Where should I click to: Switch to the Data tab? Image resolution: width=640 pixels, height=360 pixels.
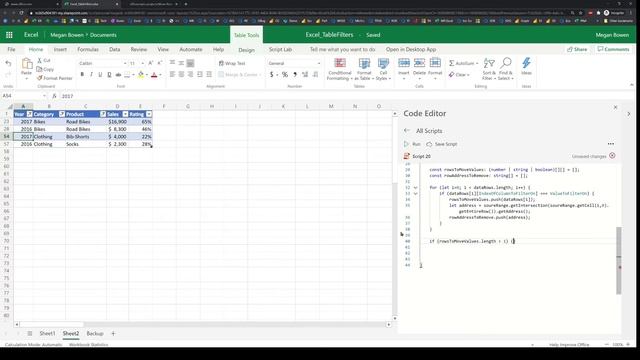115,49
